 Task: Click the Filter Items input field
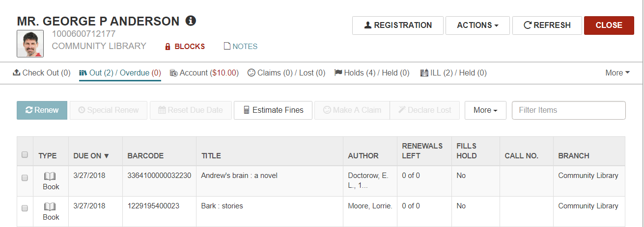point(569,110)
